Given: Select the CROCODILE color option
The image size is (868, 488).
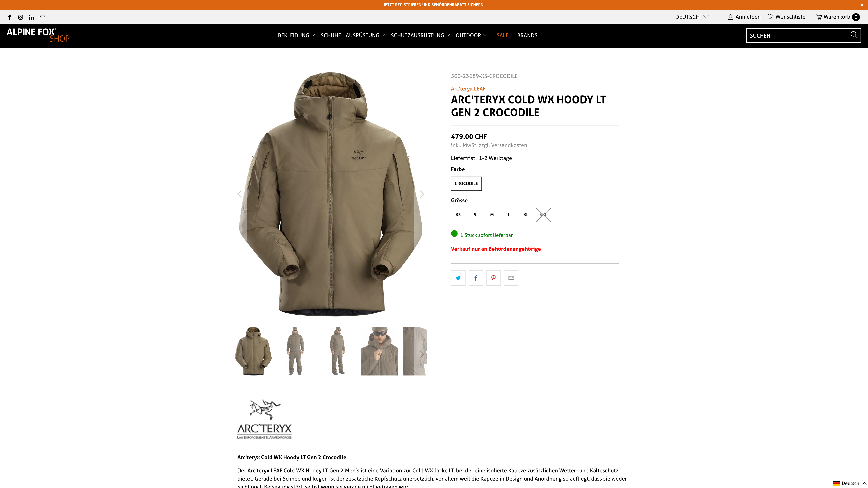Looking at the screenshot, I should pyautogui.click(x=466, y=184).
